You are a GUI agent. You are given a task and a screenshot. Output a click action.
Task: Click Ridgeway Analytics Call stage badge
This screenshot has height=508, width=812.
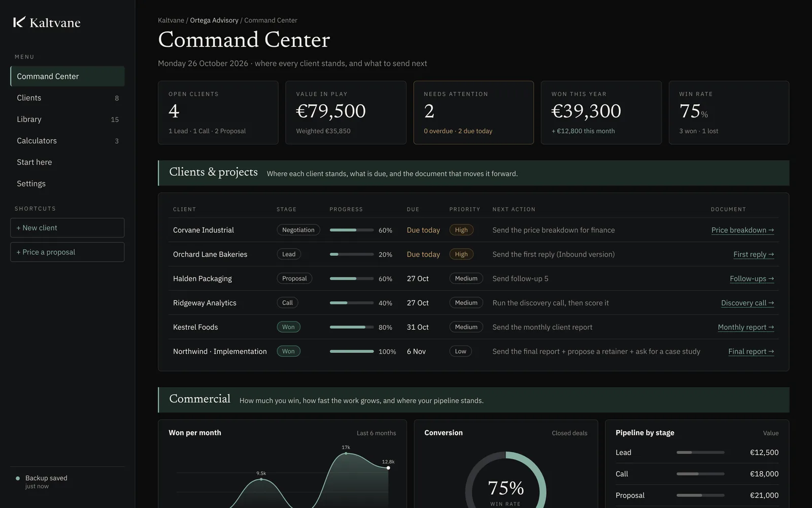pos(287,303)
